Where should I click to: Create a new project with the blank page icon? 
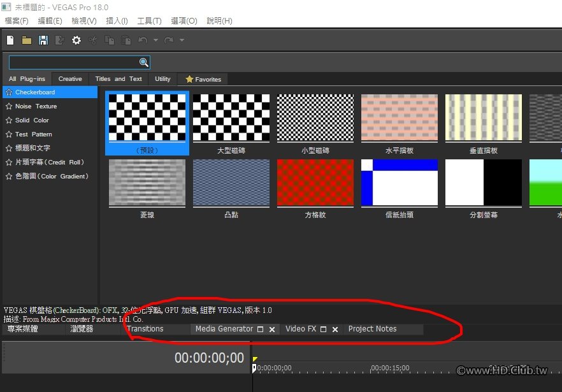click(10, 40)
